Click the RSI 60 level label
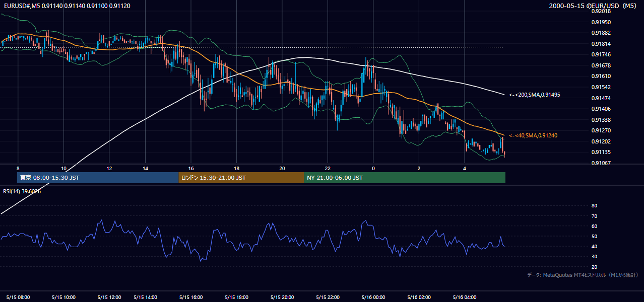 coord(594,226)
